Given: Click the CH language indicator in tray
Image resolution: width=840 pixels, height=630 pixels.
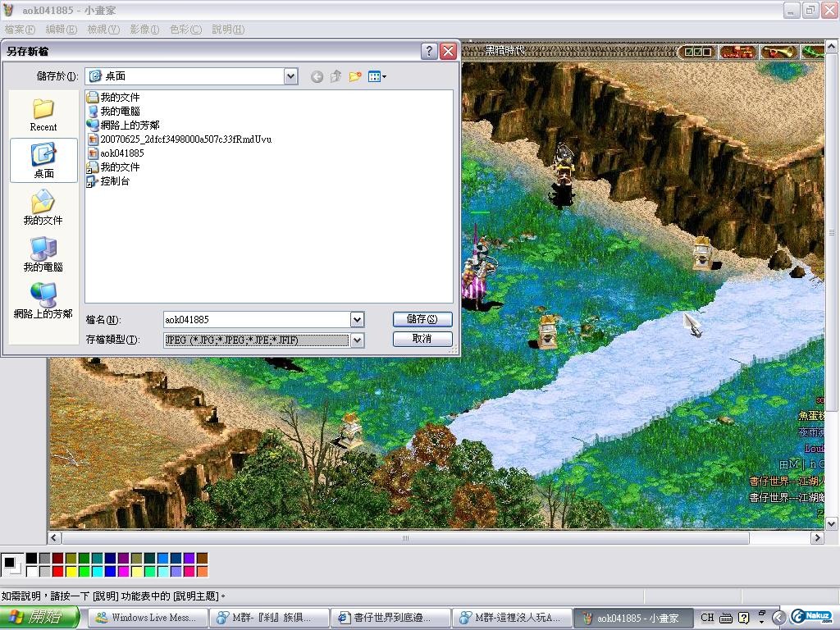Looking at the screenshot, I should 707,617.
